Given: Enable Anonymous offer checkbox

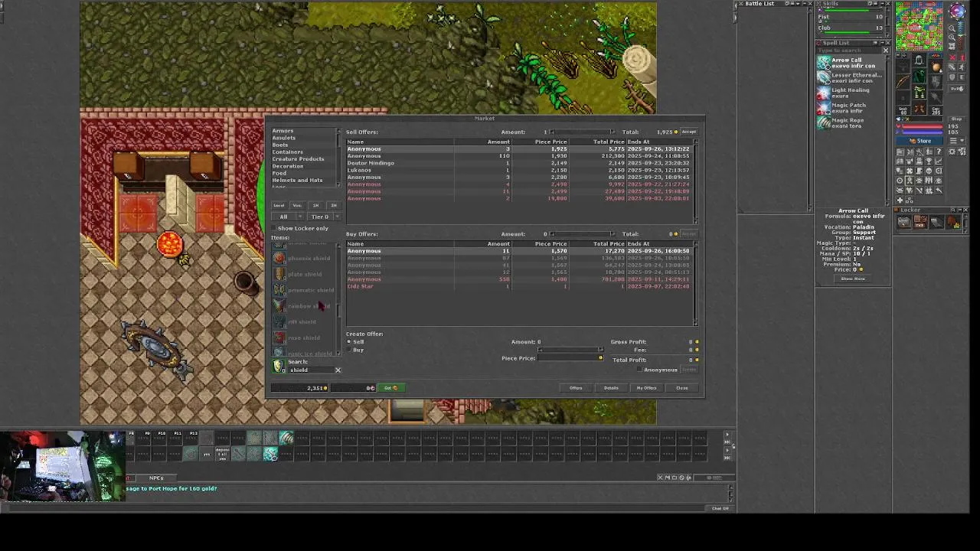Looking at the screenshot, I should click(639, 370).
